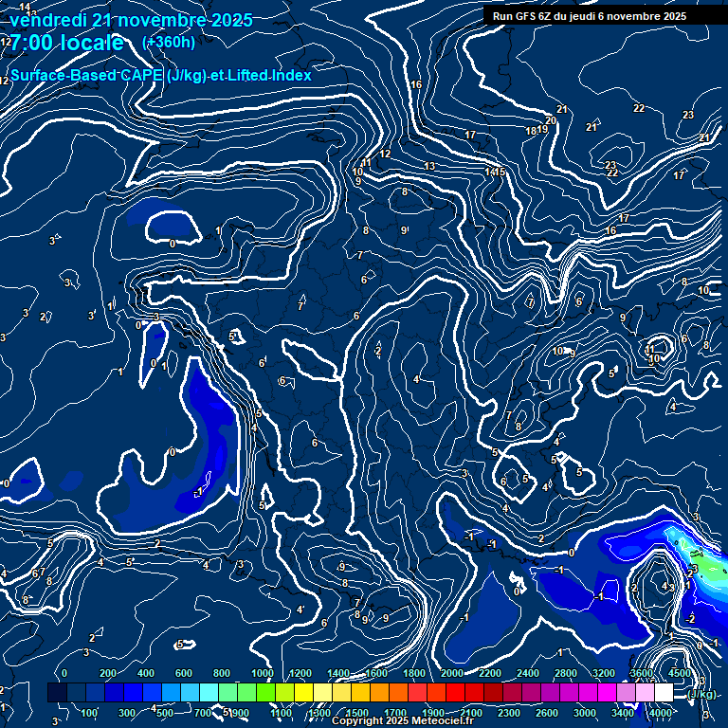Click the legend label '2300' below the scale
This screenshot has height=728, width=728.
(x=509, y=713)
